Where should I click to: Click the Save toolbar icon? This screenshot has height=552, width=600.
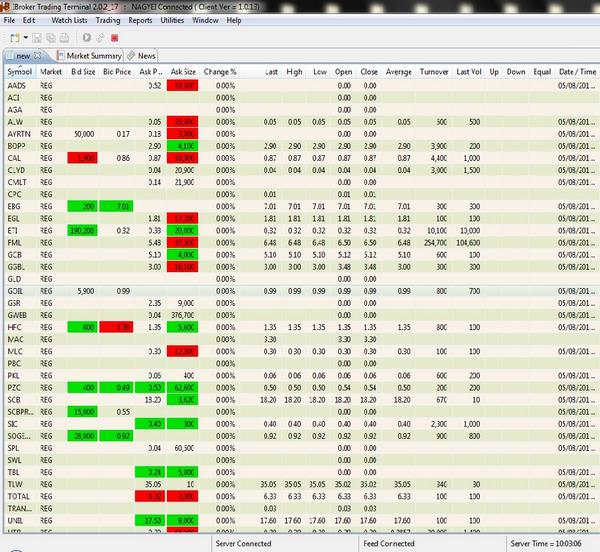click(37, 38)
